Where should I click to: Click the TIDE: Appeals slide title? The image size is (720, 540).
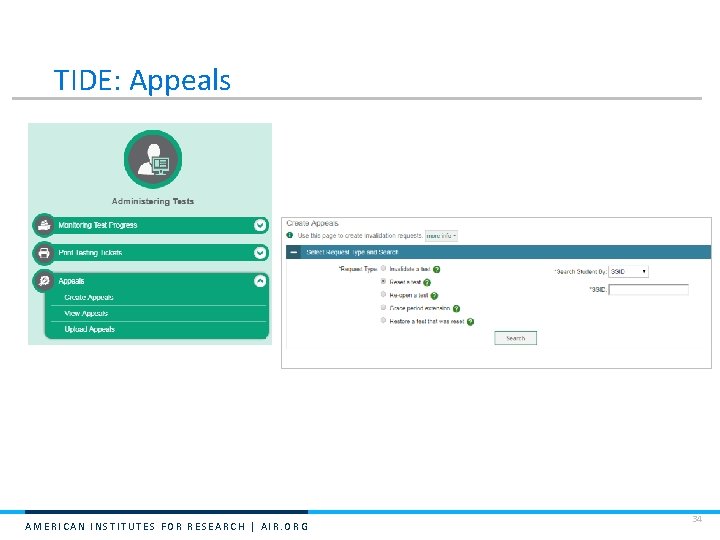coord(142,81)
